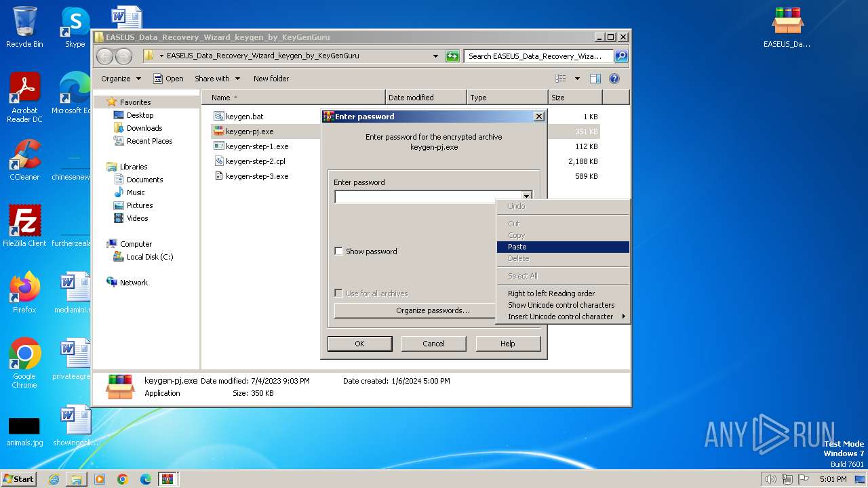Select Skype desktop icon
Screen dimensions: 868x488
(75, 27)
